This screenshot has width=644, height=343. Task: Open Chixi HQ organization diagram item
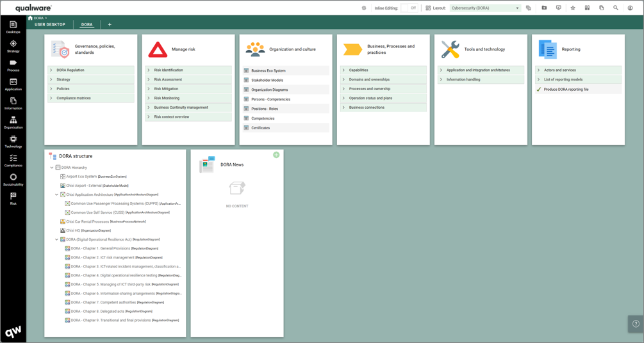85,230
